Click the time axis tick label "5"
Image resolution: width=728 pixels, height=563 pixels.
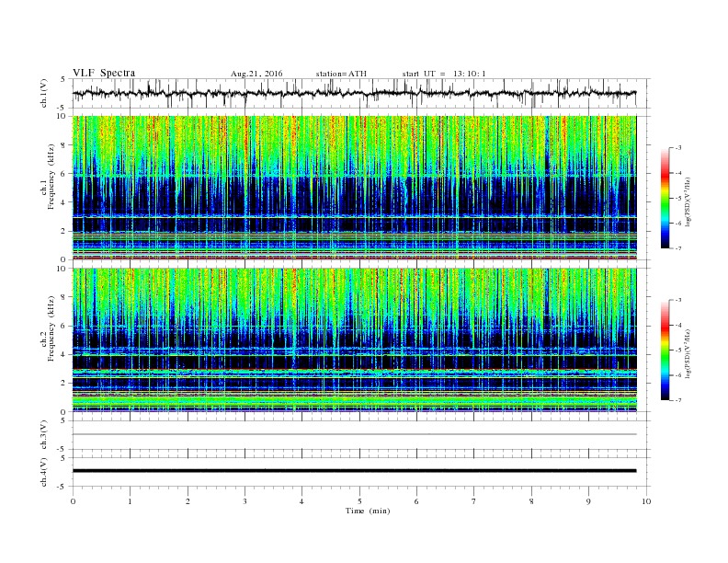tap(359, 501)
